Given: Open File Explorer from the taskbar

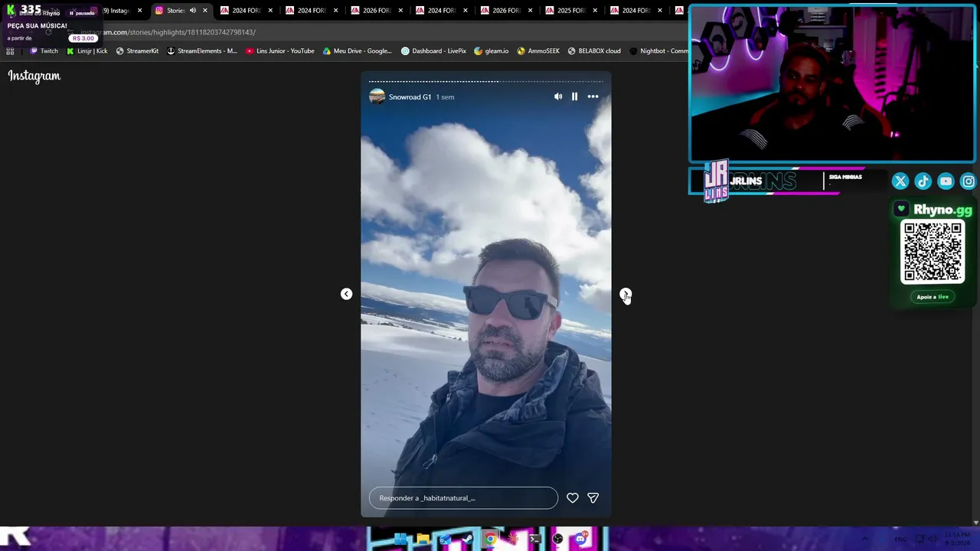Looking at the screenshot, I should 423,540.
